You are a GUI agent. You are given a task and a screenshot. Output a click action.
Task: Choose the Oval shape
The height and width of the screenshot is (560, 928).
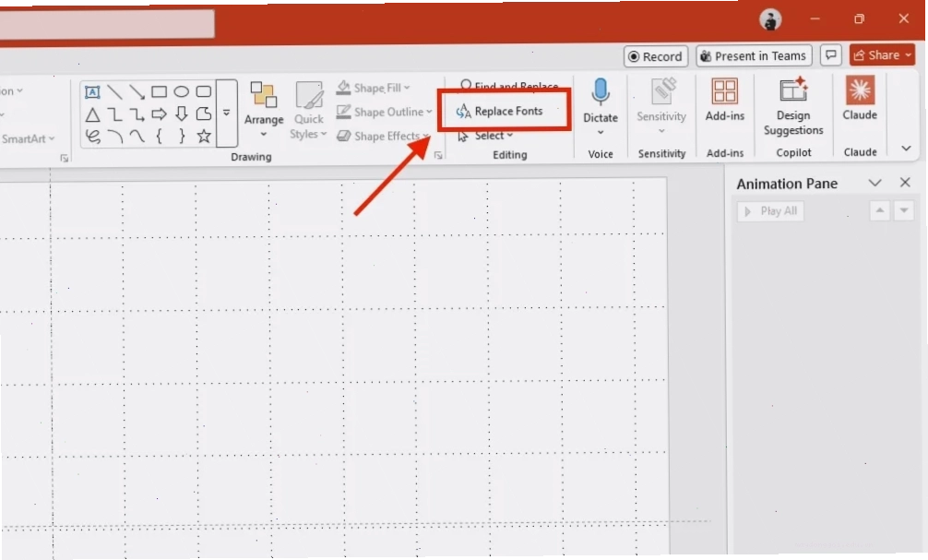click(181, 91)
